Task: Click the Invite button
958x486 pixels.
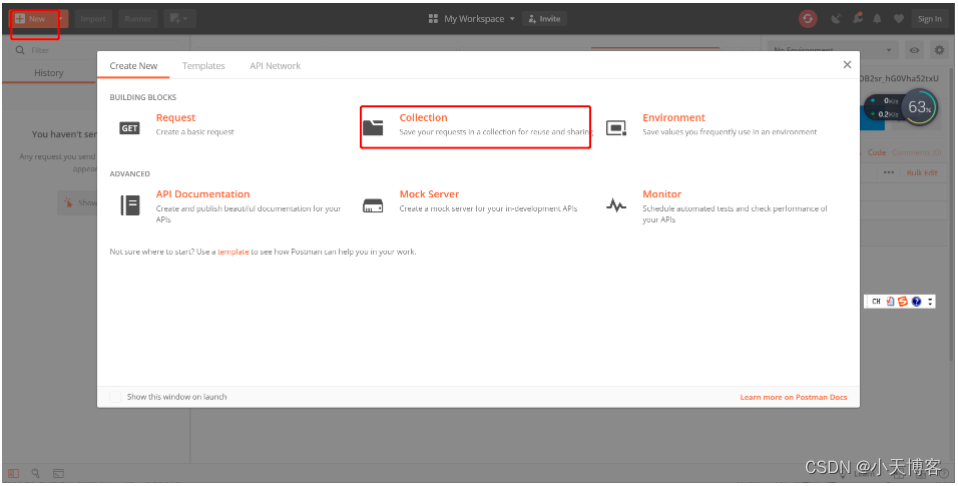Action: 544,19
